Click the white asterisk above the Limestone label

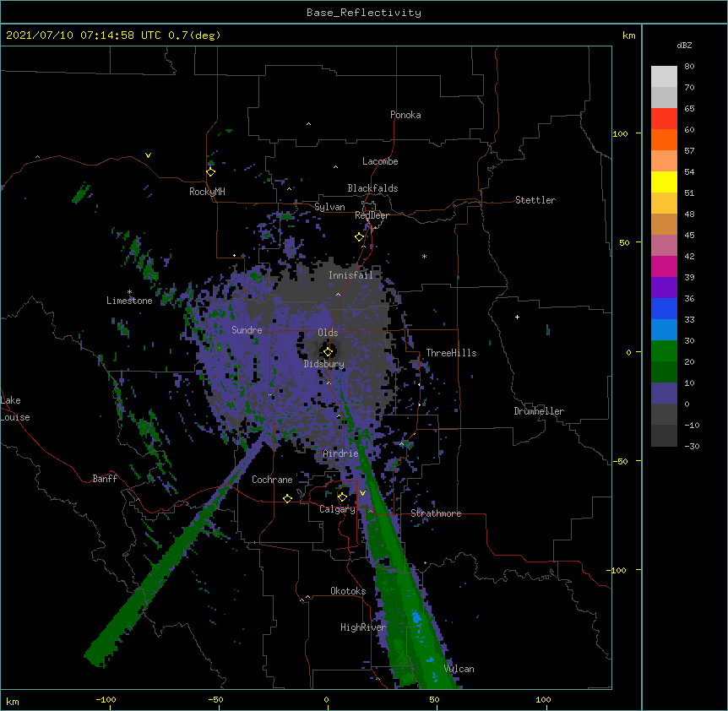point(129,292)
